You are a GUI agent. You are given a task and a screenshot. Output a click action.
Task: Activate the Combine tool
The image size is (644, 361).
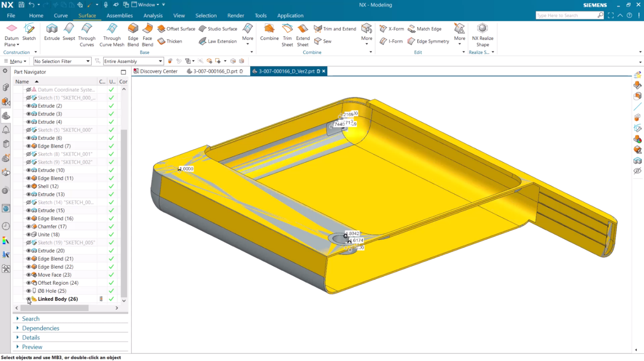pyautogui.click(x=269, y=33)
